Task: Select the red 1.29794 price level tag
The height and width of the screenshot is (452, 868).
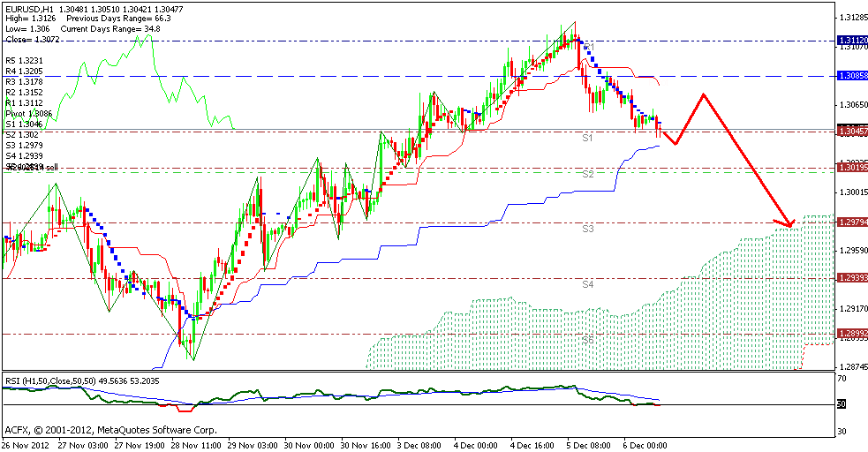Action: coord(851,222)
